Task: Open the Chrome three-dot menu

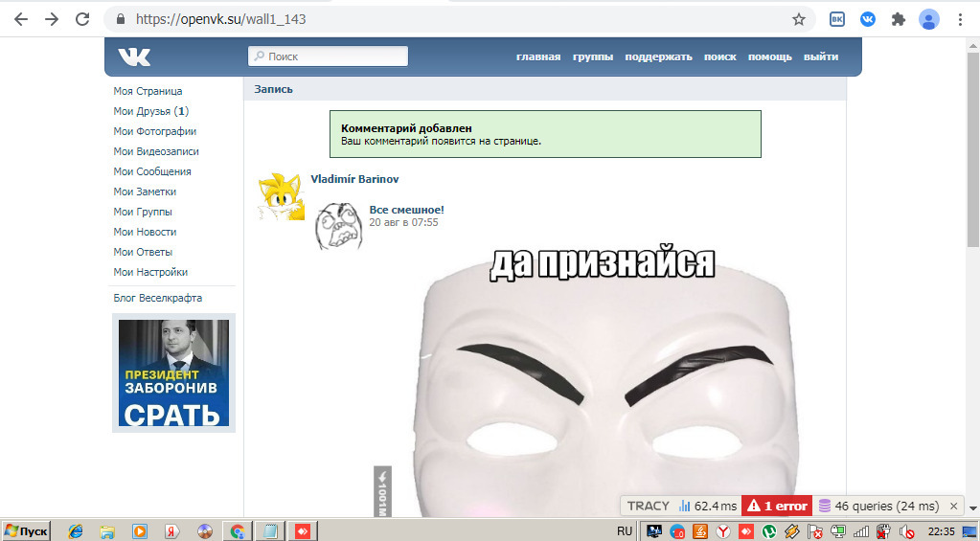Action: [960, 19]
